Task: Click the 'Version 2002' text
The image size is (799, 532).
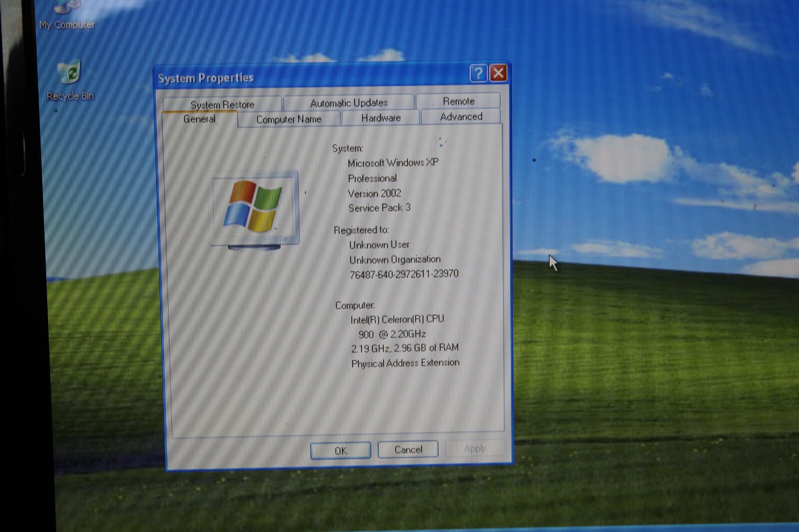Action: pos(375,193)
